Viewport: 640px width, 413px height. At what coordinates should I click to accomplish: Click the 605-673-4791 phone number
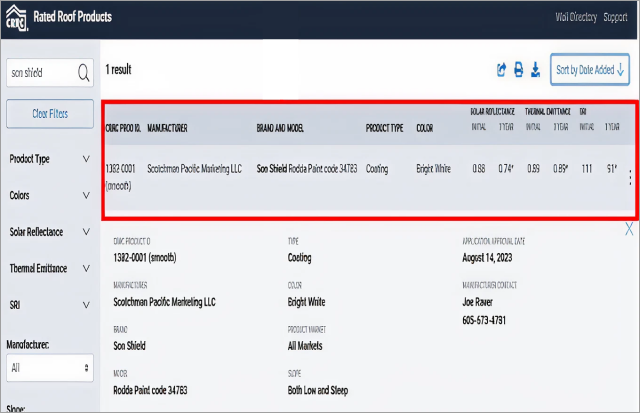coord(484,320)
